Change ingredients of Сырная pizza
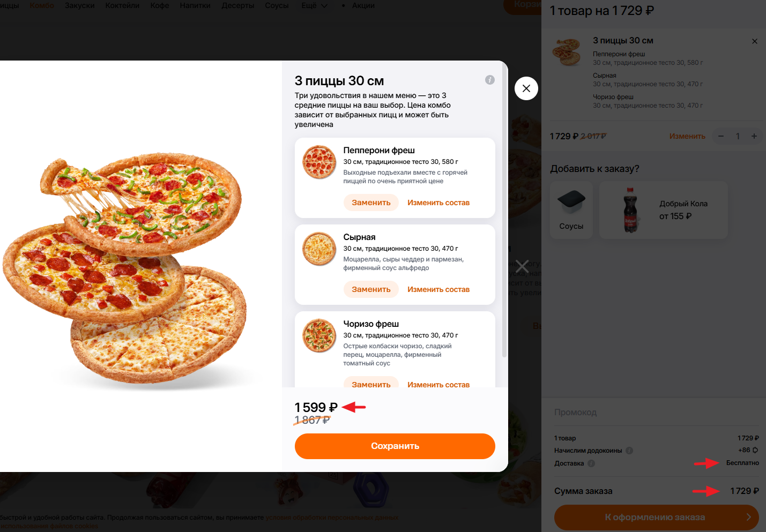The image size is (766, 532). click(x=438, y=289)
